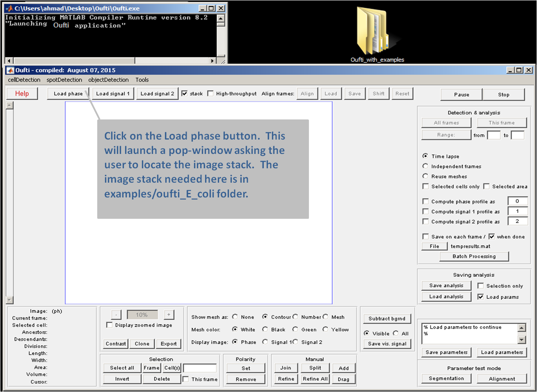Viewport: 537px width, 392px height.
Task: Click the console window's title bar icon
Action: click(x=9, y=8)
